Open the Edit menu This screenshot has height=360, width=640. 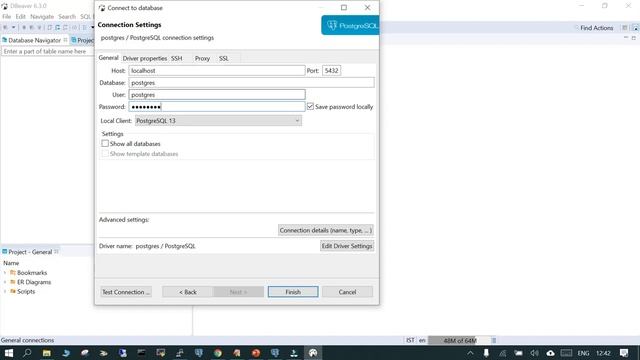(20, 17)
